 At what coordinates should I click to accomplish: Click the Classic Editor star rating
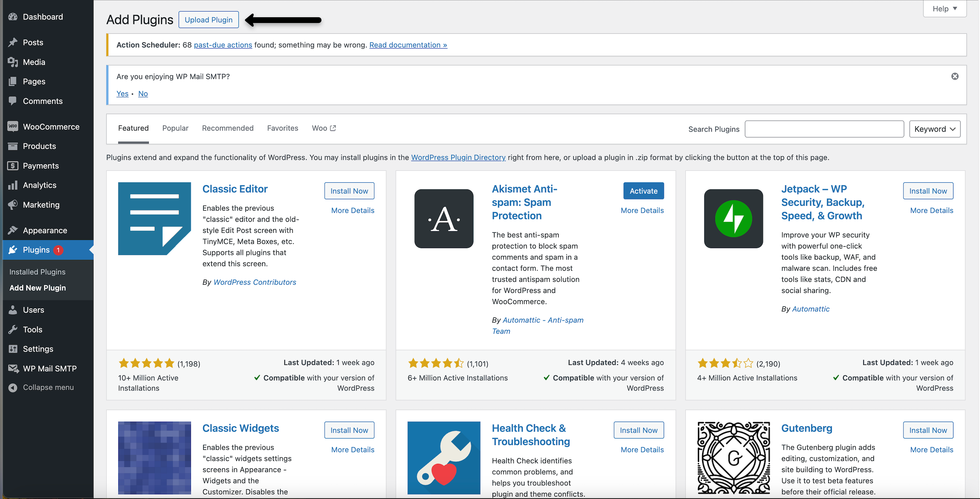click(x=146, y=363)
